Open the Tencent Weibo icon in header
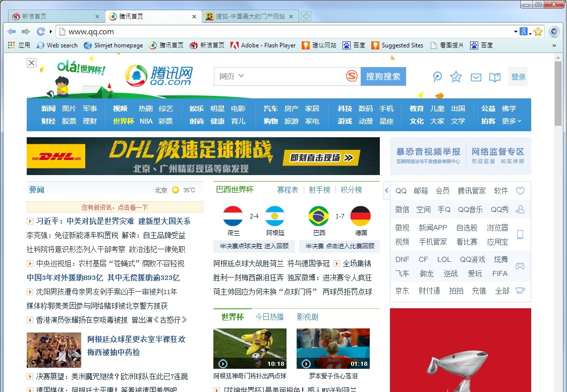 (437, 77)
